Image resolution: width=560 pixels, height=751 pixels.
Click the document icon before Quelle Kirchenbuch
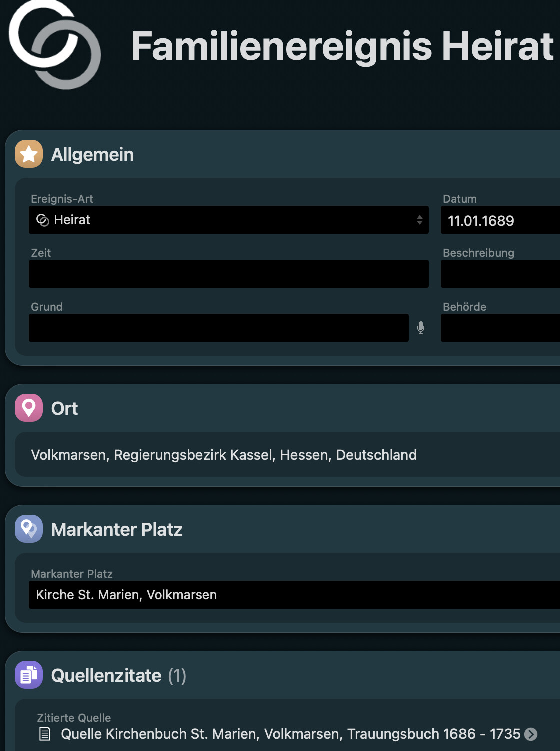coord(45,734)
